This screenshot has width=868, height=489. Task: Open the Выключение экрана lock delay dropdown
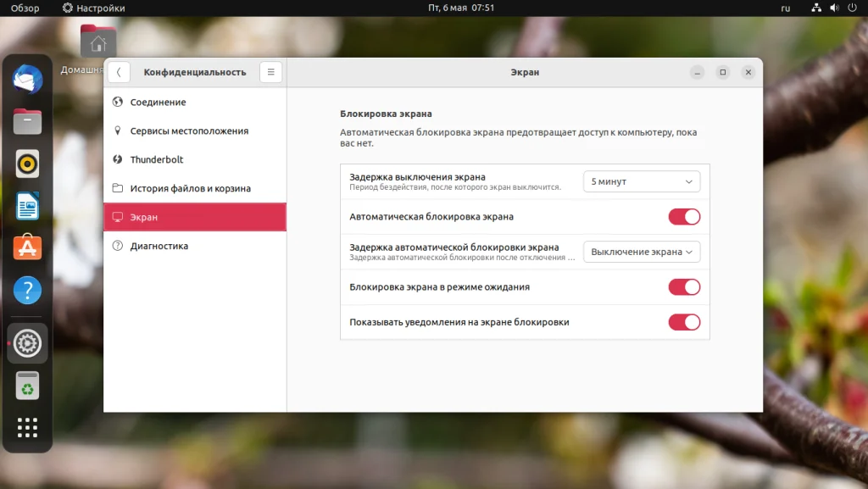(641, 252)
